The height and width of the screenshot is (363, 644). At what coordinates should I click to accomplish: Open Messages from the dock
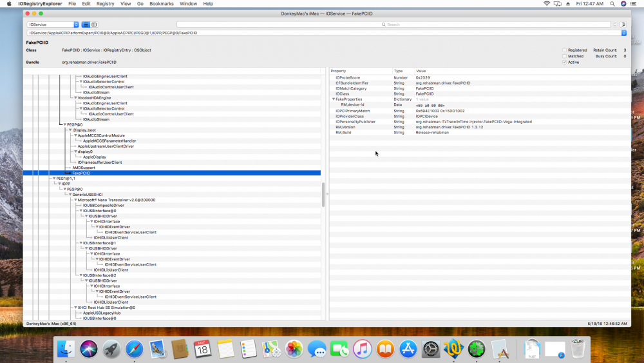point(317,349)
